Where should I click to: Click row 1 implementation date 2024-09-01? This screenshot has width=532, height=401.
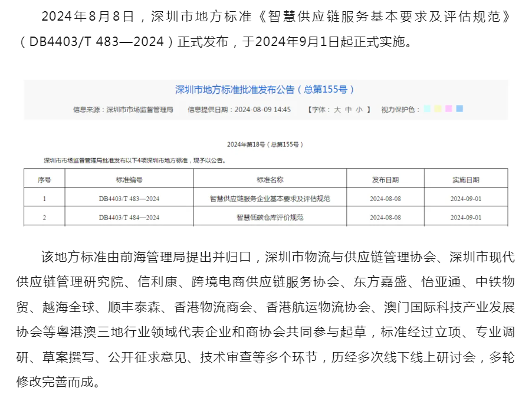466,199
